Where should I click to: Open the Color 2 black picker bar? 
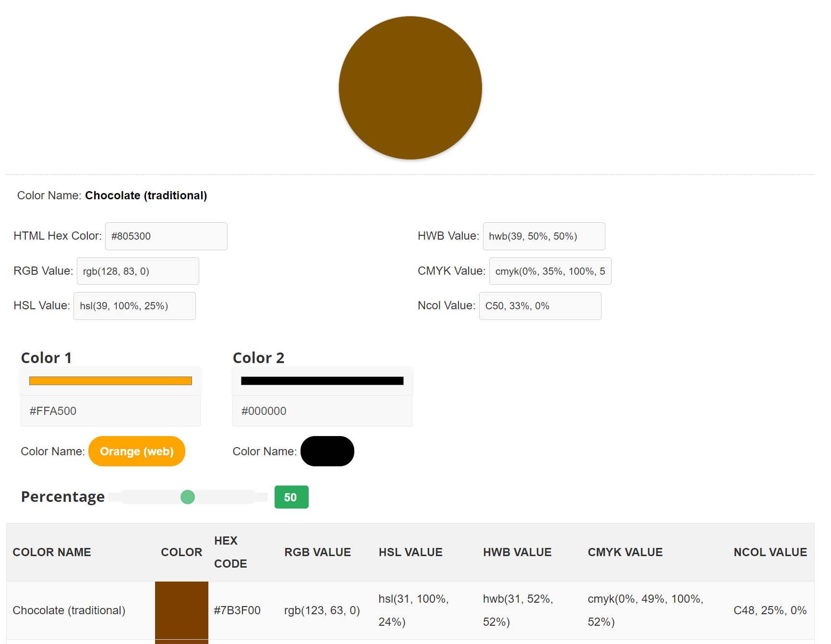[322, 381]
